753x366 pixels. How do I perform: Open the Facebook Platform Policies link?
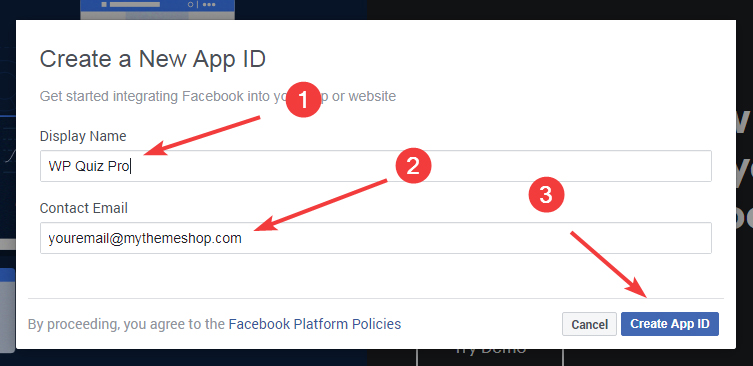(315, 324)
